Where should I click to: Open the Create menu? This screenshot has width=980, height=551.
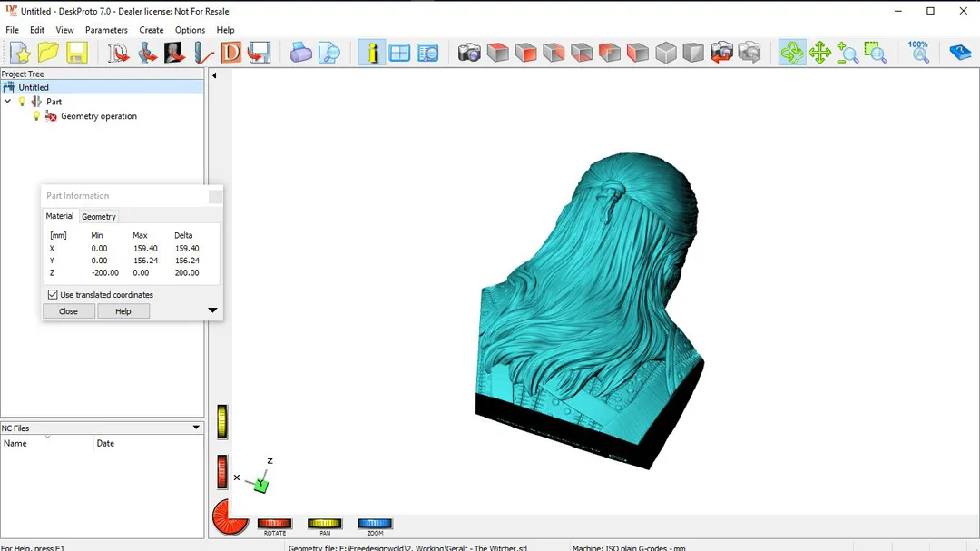click(x=152, y=30)
